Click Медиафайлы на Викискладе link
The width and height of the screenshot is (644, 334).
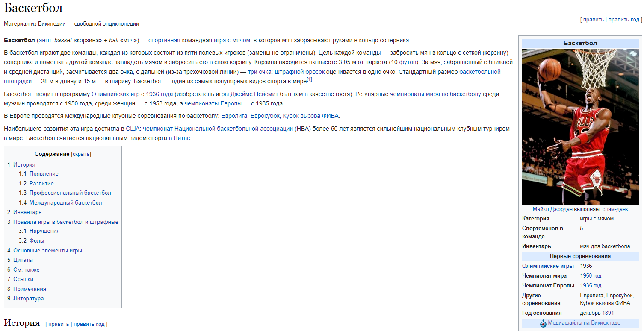click(584, 323)
